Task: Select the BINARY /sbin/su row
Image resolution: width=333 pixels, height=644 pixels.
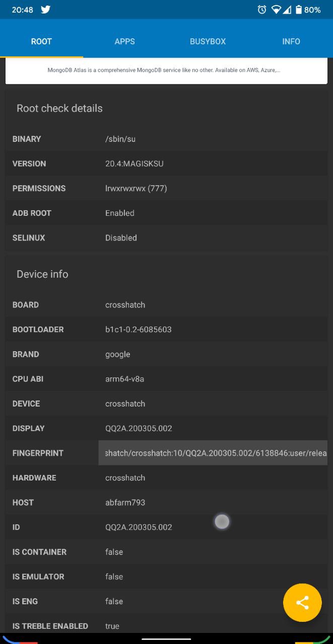Action: pos(166,139)
